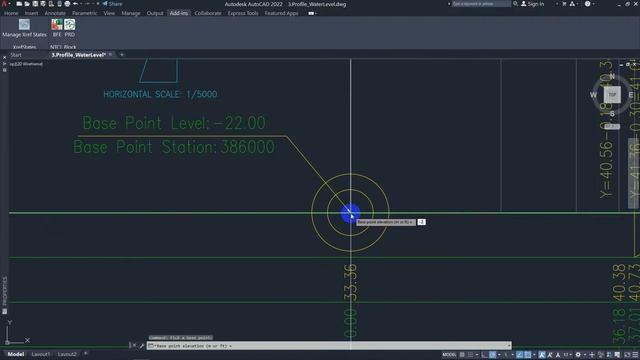Toggle 2D object snap in status bar

point(527,355)
